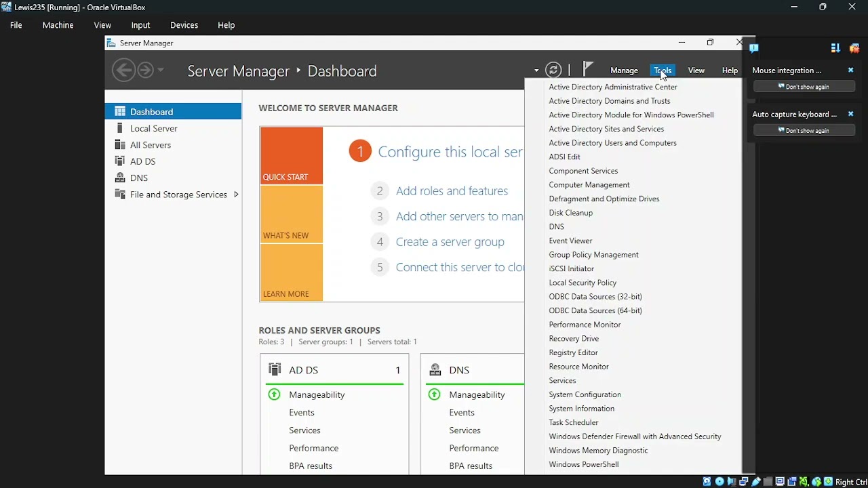Screen dimensions: 868x488
Task: Click the LEARN MORE tile
Action: [292, 272]
